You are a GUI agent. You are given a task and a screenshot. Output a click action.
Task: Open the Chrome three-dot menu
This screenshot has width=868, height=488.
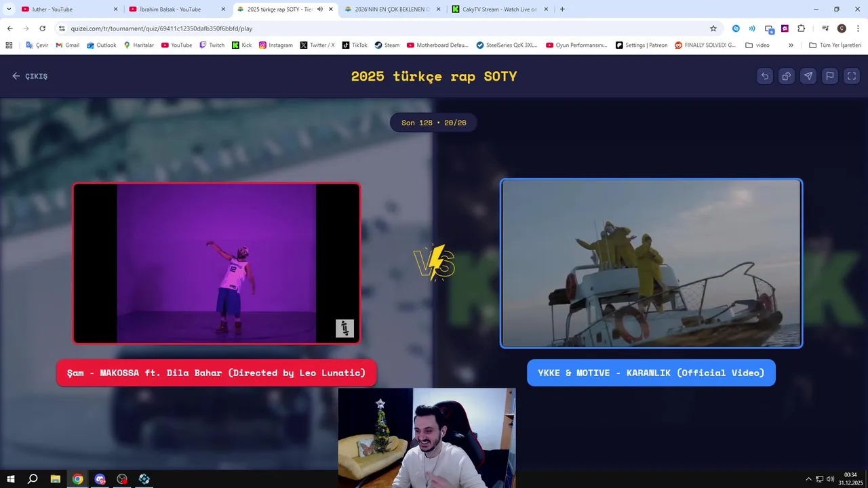[x=858, y=28]
